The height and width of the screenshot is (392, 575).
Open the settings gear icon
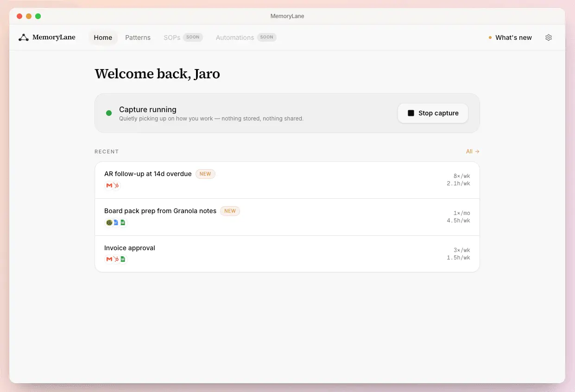pyautogui.click(x=549, y=38)
